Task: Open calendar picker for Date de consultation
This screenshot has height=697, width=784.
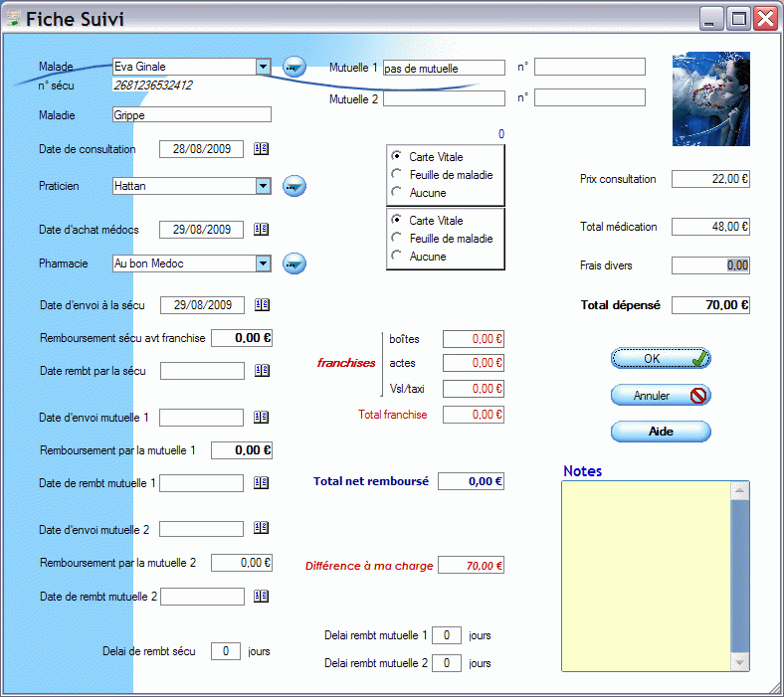Action: [x=261, y=148]
